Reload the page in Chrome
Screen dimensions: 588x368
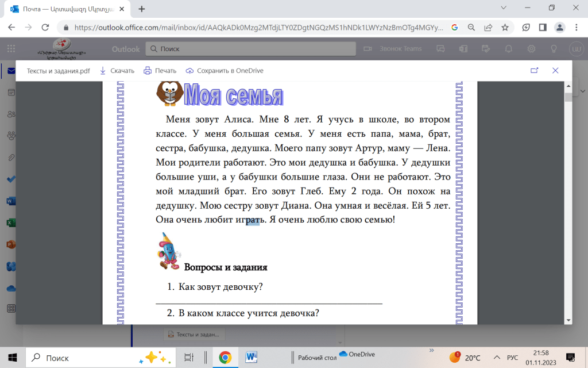45,27
